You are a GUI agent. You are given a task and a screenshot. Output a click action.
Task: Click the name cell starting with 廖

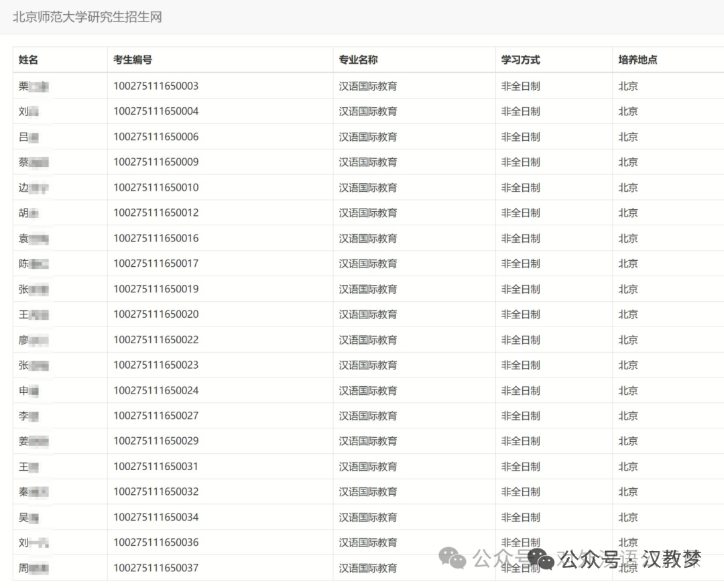(34, 340)
